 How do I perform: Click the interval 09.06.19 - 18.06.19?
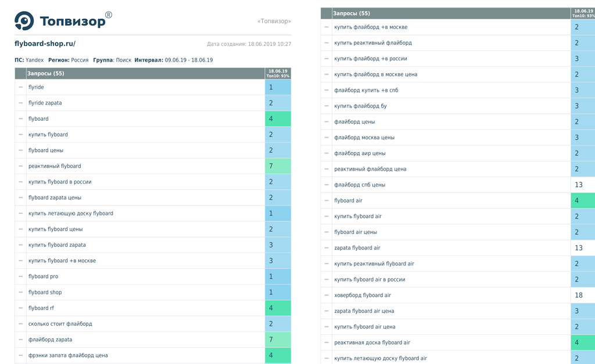point(189,60)
